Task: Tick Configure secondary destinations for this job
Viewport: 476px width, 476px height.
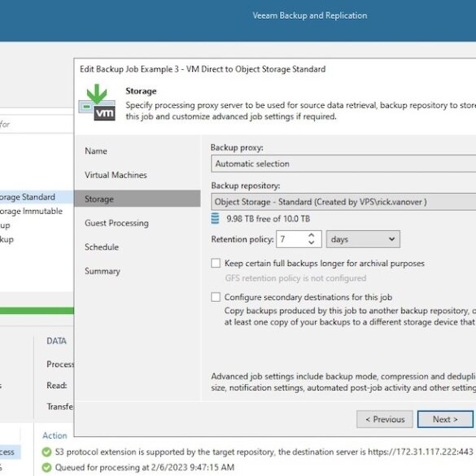Action: coord(216,297)
